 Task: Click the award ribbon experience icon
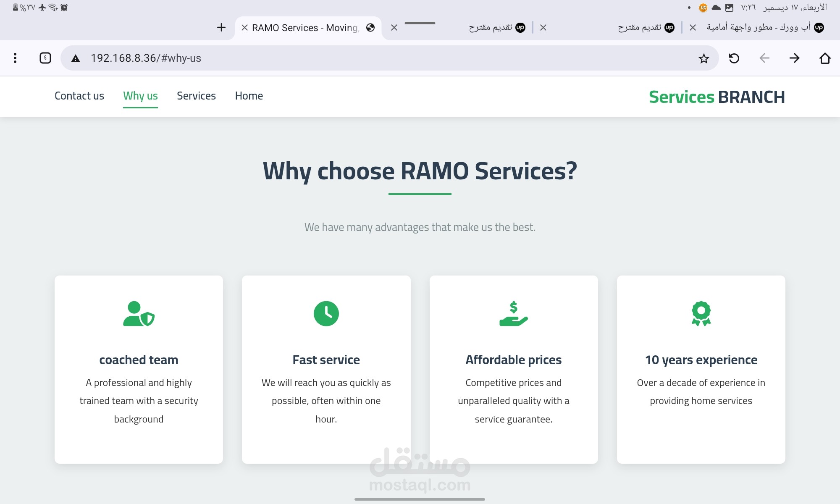[x=701, y=313]
